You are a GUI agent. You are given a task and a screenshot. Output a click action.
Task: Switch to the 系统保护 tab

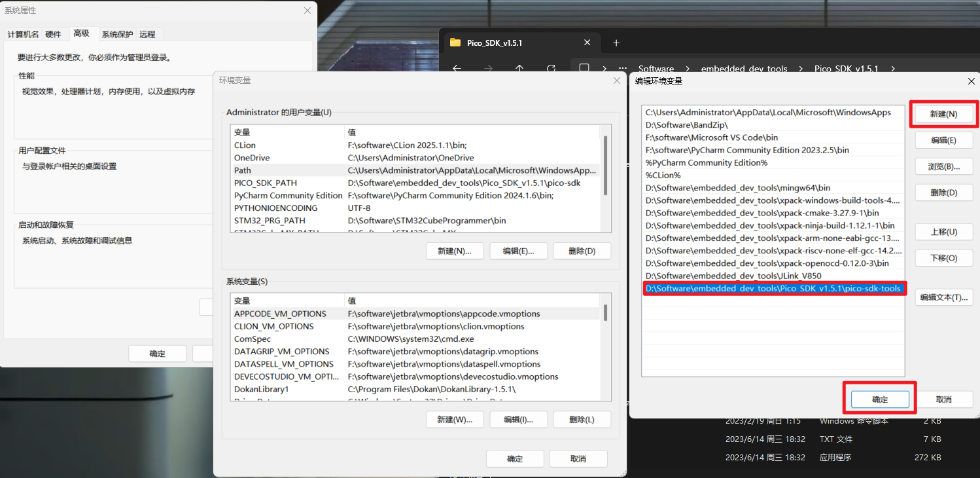pyautogui.click(x=117, y=33)
